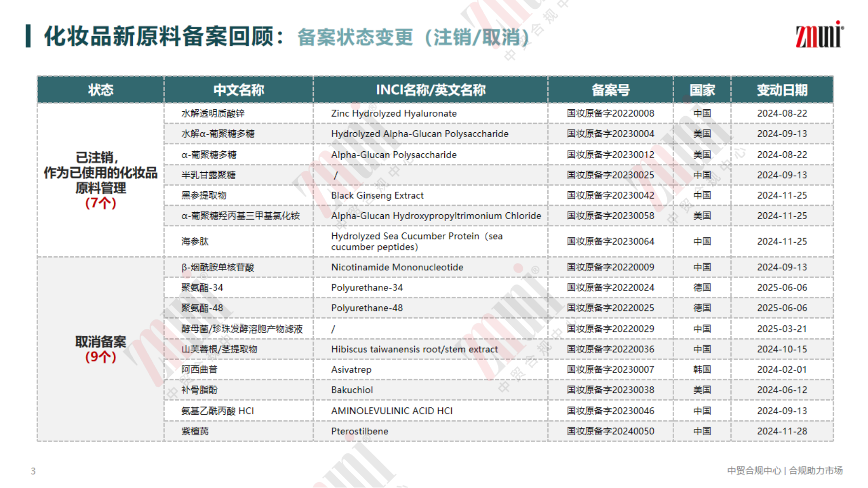Click filing number 国妆原备字20230042
Image resolution: width=868 pixels, height=488 pixels.
(x=610, y=195)
